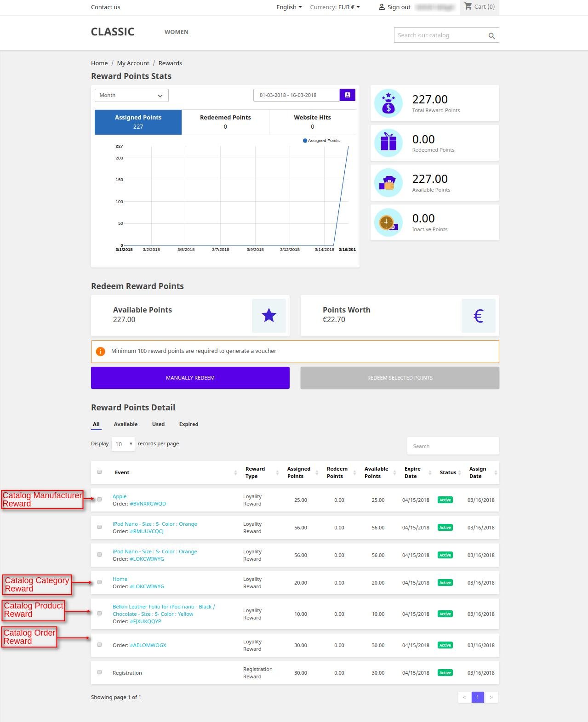The width and height of the screenshot is (588, 722).
Task: Check the Home #LOKCWIWYG row
Action: pos(99,582)
